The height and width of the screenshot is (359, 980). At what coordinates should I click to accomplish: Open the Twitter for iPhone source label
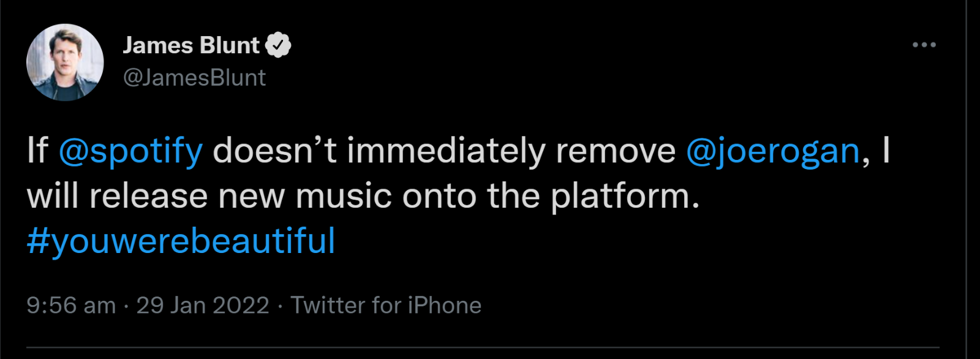pos(386,305)
